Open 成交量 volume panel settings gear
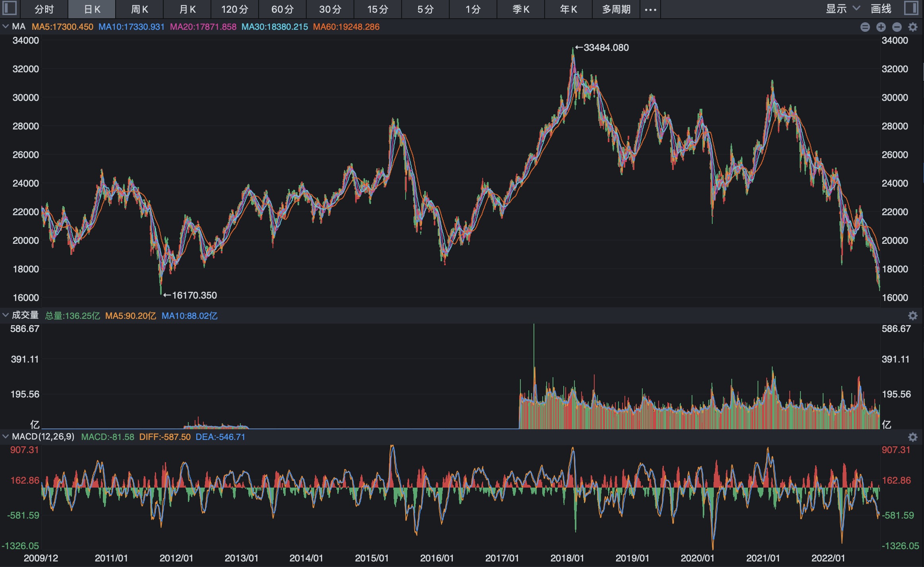 [x=913, y=316]
